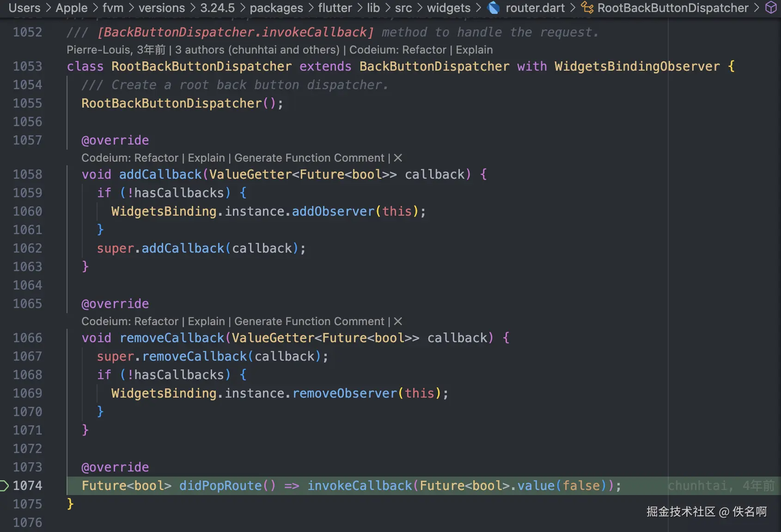
Task: Open the packages breadcrumb segment
Action: click(276, 8)
